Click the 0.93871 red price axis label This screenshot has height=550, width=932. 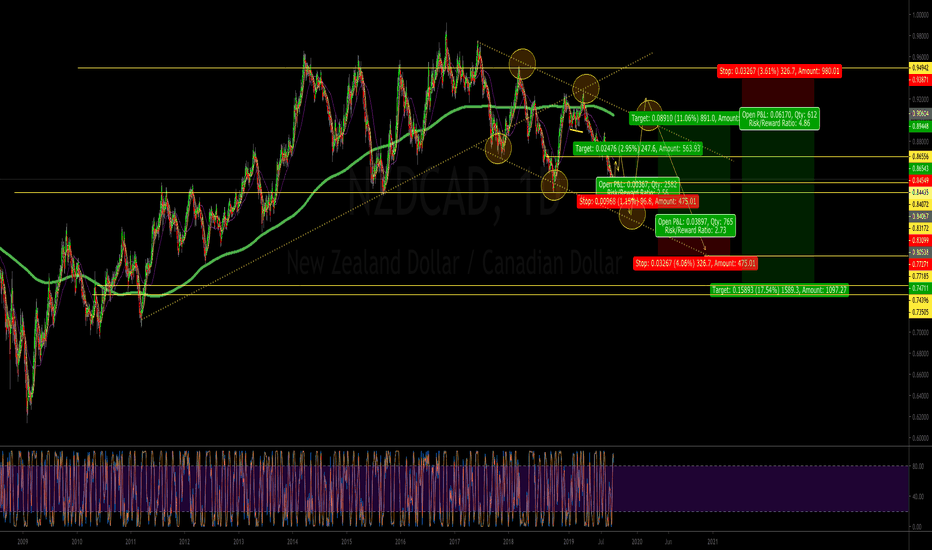pyautogui.click(x=920, y=79)
